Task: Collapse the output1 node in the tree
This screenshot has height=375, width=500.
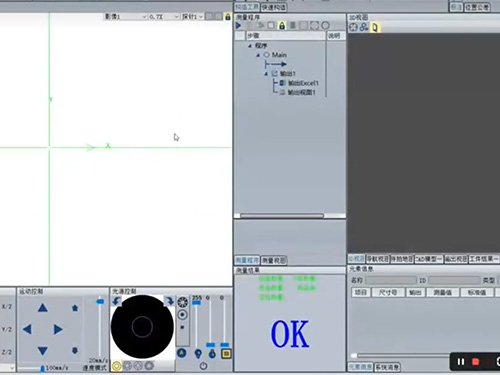Action: coord(266,74)
